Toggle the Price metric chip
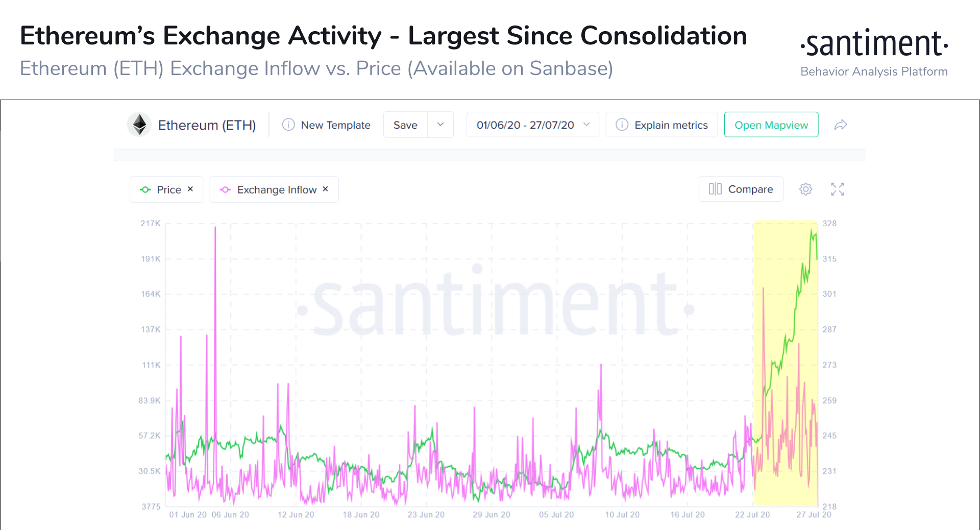Image resolution: width=980 pixels, height=530 pixels. tap(166, 189)
